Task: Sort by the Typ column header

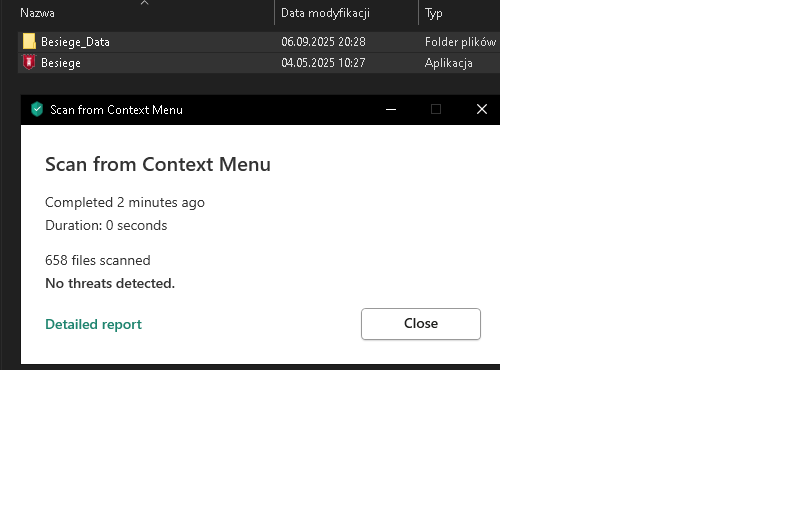Action: pyautogui.click(x=434, y=13)
